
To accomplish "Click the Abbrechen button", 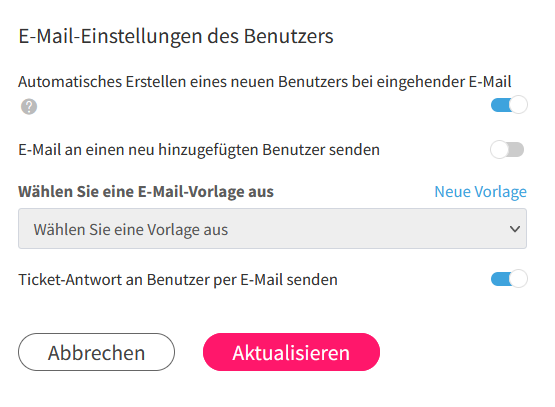I will (x=96, y=352).
